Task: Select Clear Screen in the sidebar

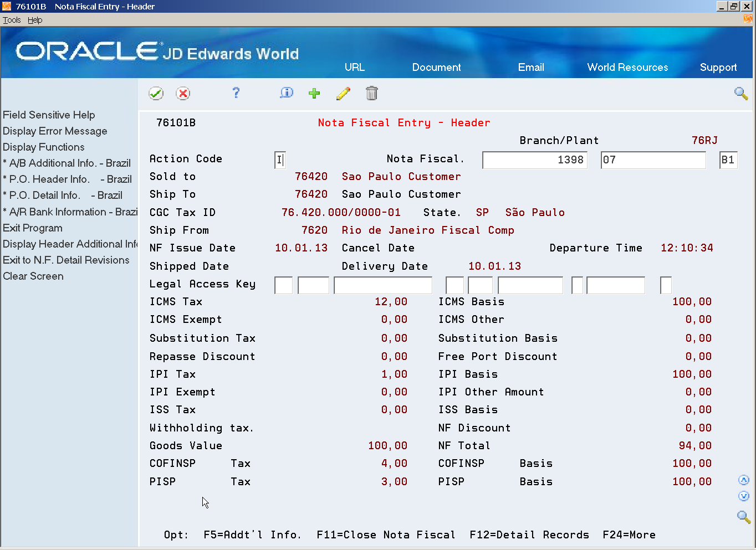Action: click(33, 276)
